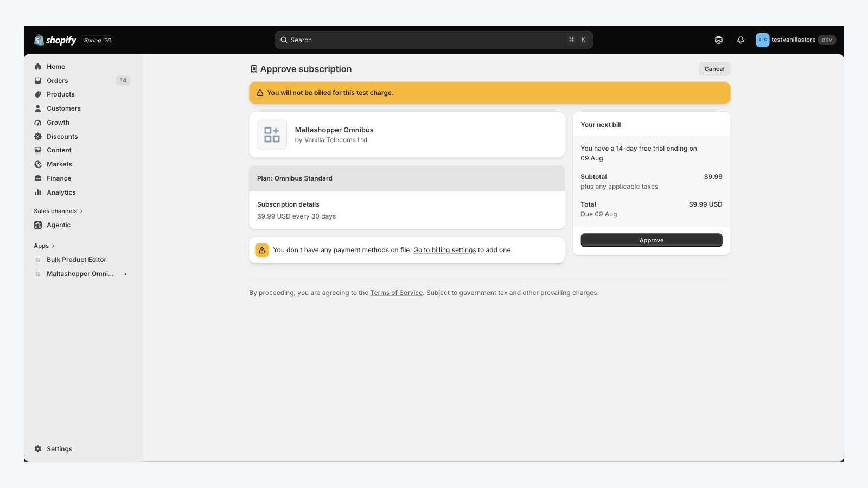The image size is (868, 488).
Task: Cancel the subscription approval
Action: pos(714,69)
